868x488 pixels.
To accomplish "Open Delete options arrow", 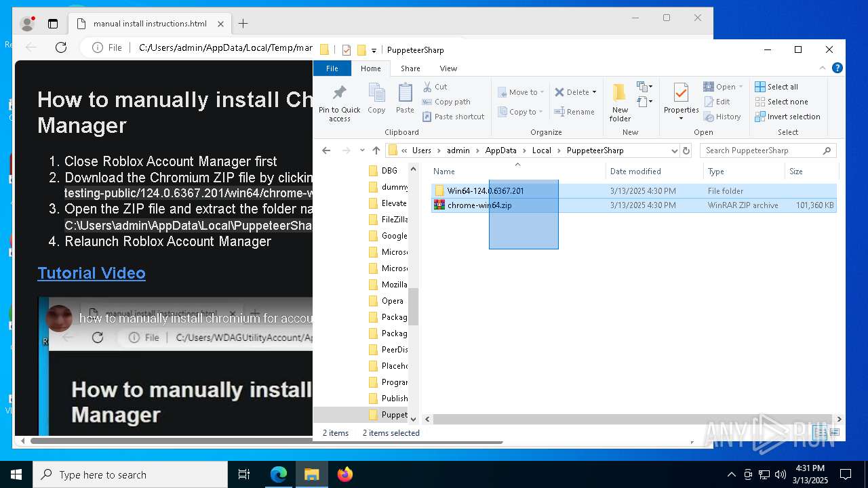I will point(594,92).
